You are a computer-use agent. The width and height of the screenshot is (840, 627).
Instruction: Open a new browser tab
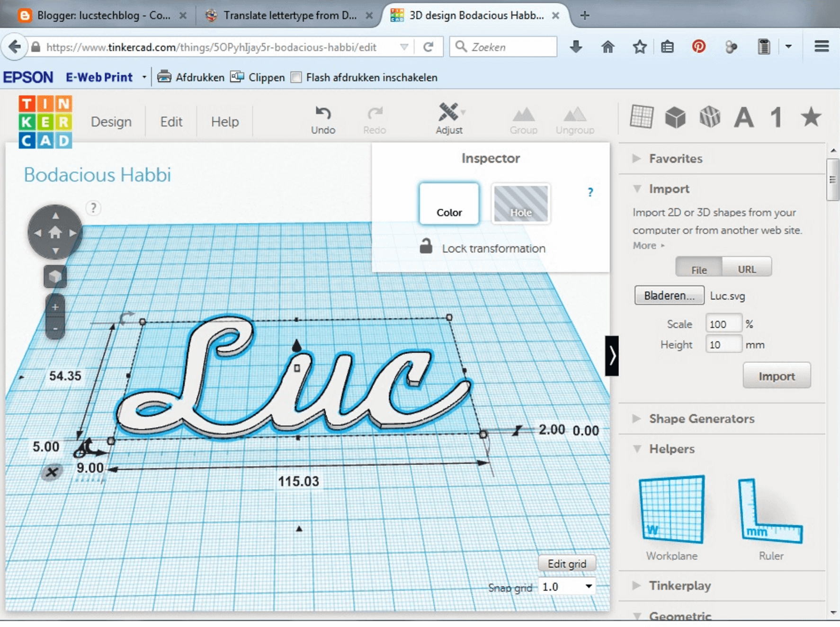585,15
